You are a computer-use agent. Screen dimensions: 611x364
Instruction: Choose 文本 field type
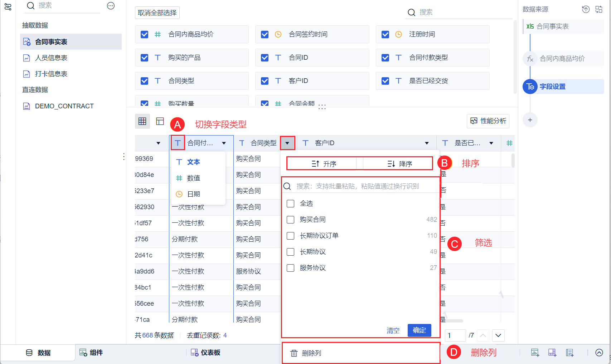199,162
